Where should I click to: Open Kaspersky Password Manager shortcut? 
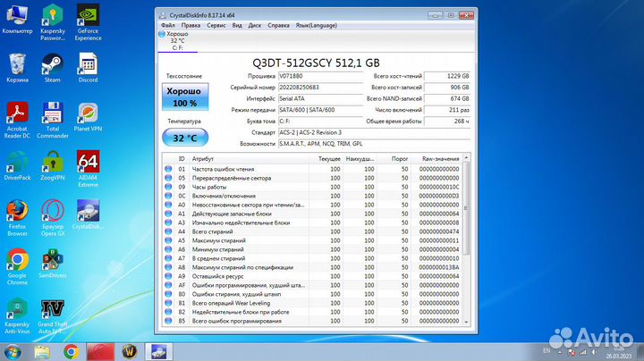point(53,22)
